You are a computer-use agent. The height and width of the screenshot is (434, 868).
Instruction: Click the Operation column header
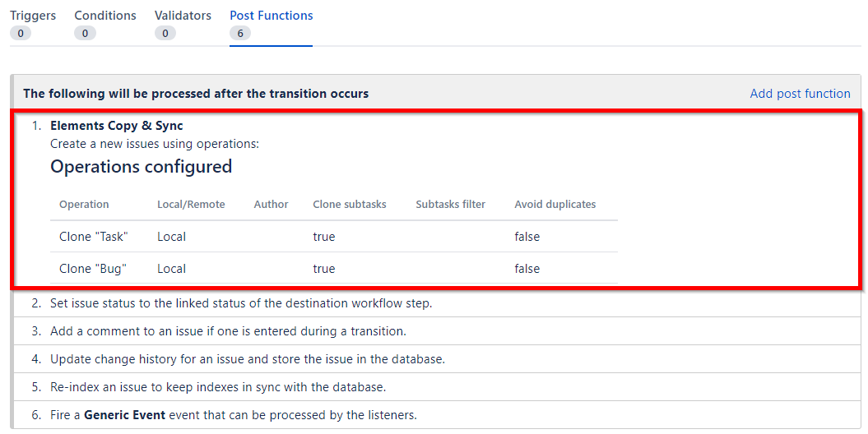point(84,205)
